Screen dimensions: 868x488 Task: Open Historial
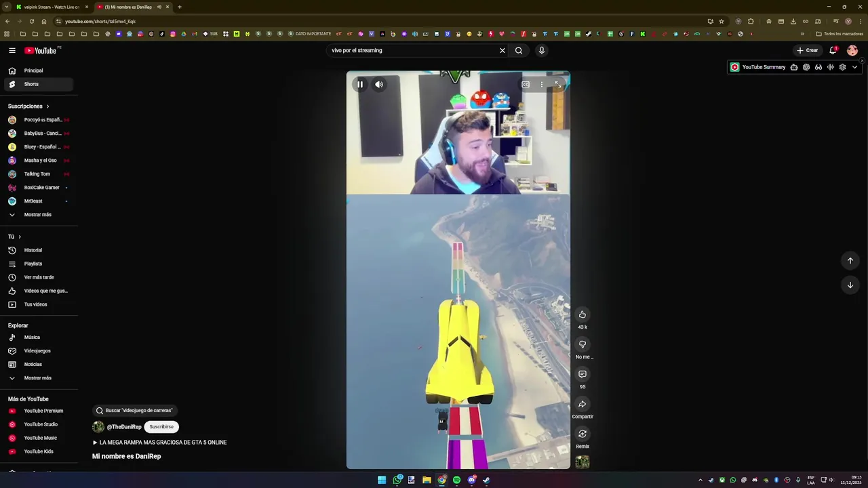(37, 250)
